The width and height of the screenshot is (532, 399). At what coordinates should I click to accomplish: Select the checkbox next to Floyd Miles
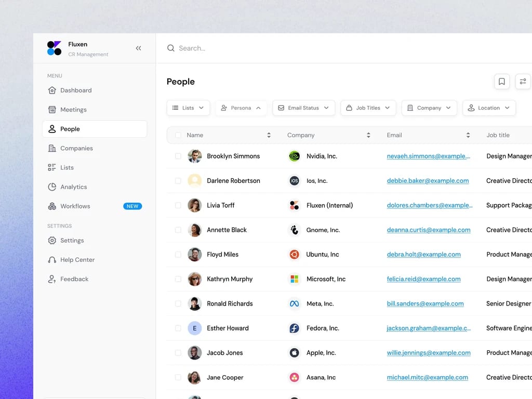tap(178, 255)
